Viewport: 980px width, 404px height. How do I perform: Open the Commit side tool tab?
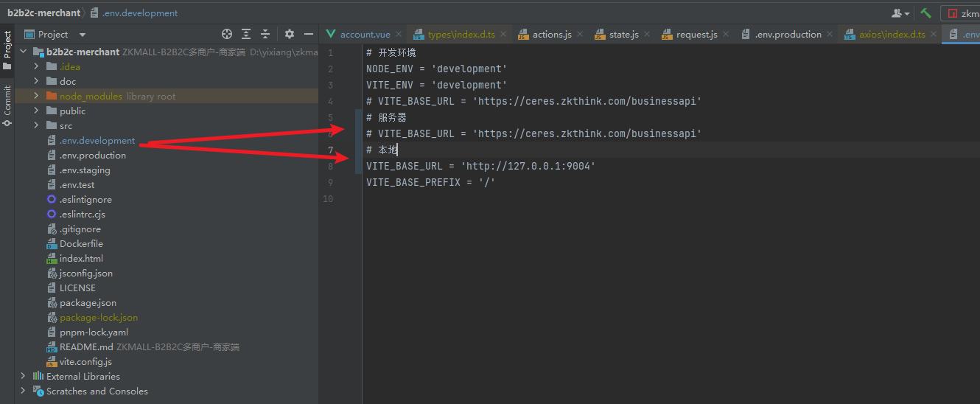point(7,106)
